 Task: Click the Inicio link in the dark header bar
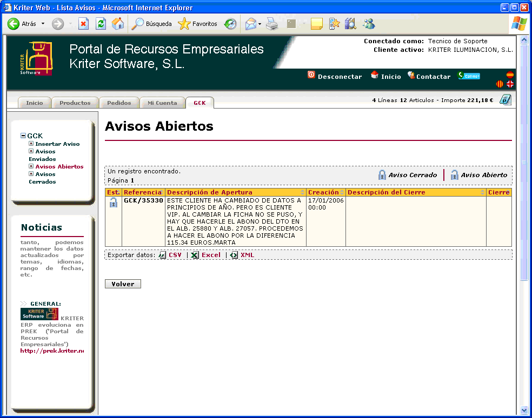391,77
